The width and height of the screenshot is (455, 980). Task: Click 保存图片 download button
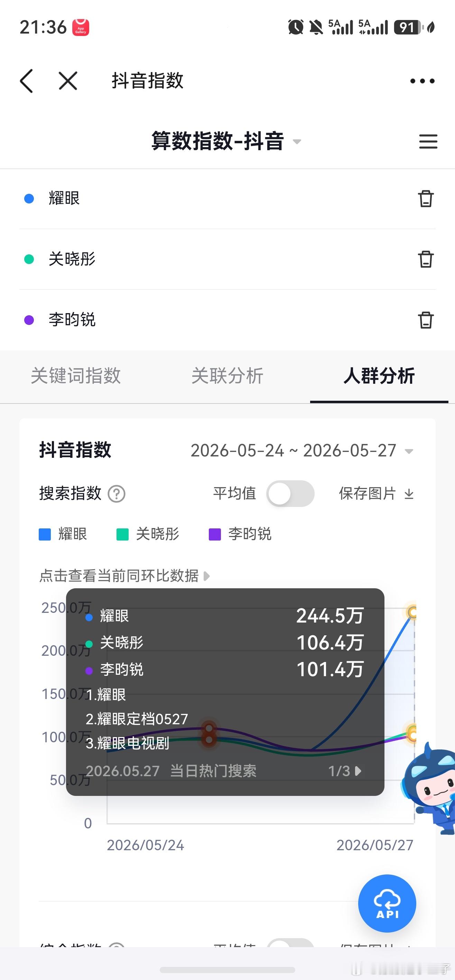tap(376, 493)
